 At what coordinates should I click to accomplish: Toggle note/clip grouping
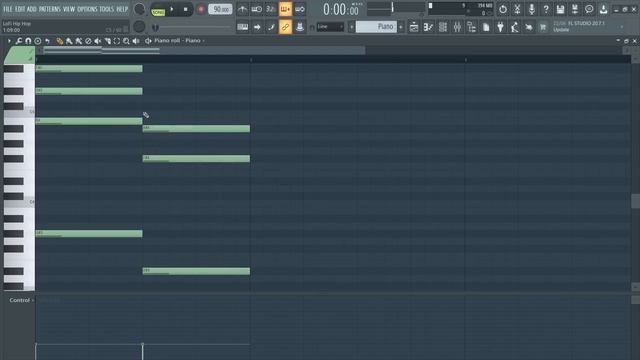pos(271,27)
